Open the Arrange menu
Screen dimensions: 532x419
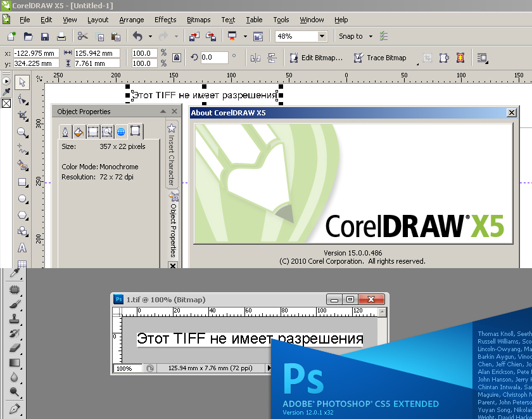(x=132, y=20)
